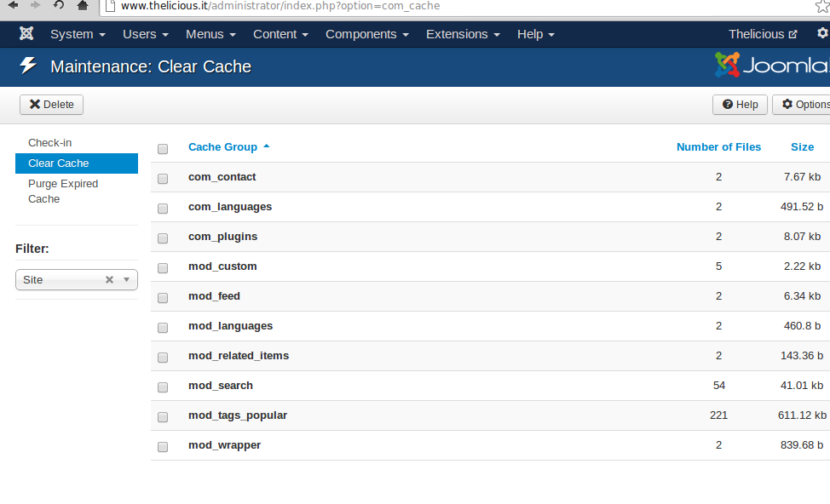Image resolution: width=830 pixels, height=504 pixels.
Task: Check the com_languages row checkbox
Action: (163, 209)
